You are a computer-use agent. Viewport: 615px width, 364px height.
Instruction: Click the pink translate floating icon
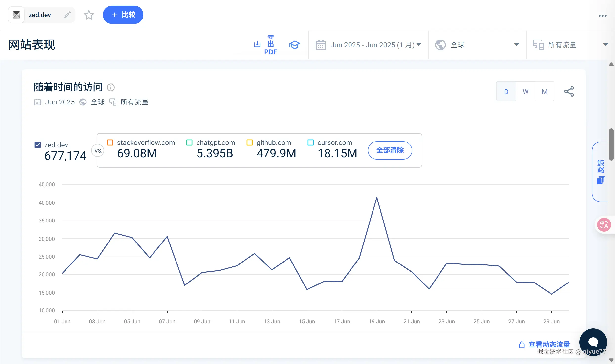[604, 225]
